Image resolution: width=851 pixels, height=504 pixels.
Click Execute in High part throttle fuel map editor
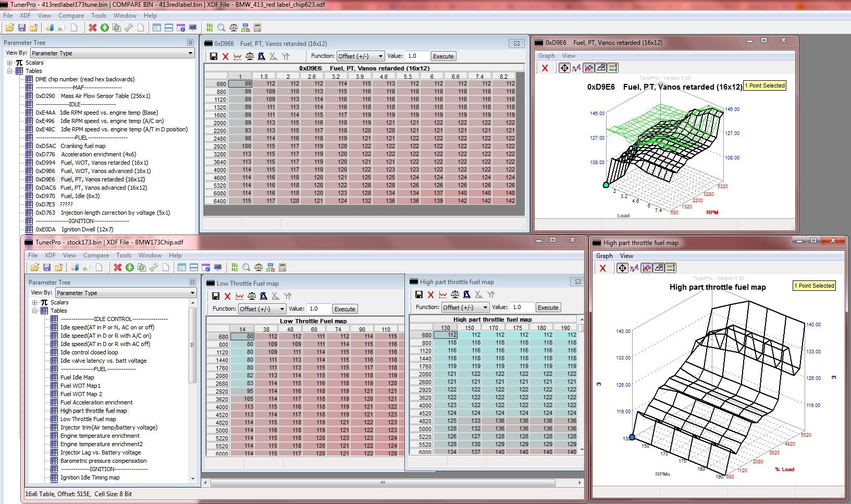(548, 308)
